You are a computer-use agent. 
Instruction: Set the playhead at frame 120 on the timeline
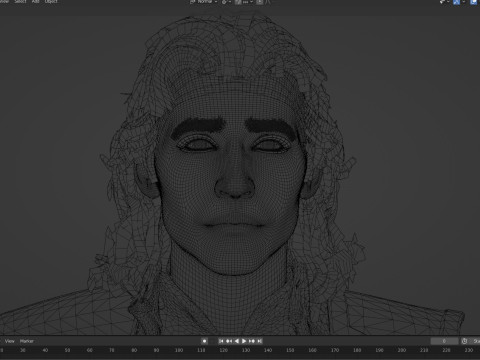pos(224,350)
